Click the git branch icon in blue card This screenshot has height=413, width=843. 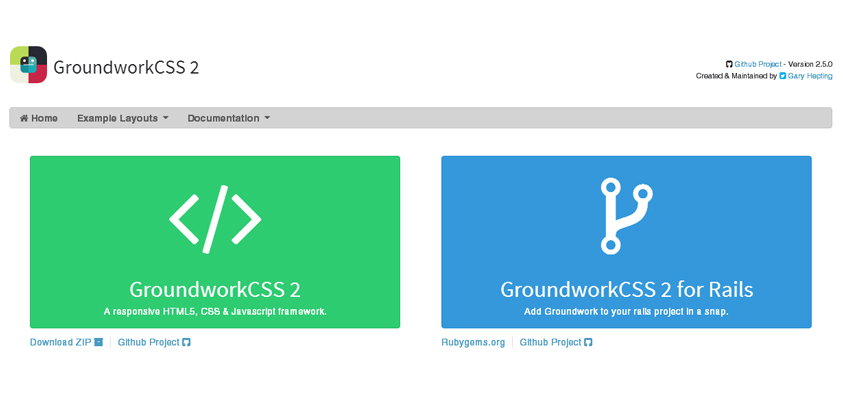pyautogui.click(x=626, y=216)
